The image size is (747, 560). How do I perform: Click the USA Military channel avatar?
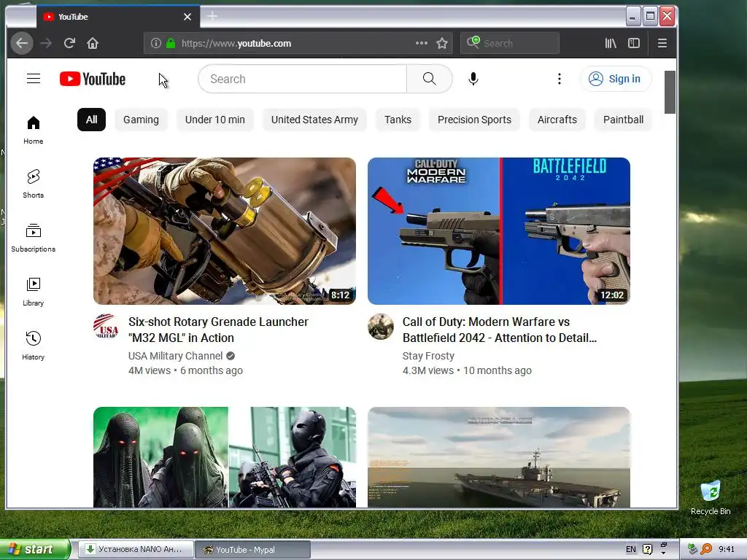(107, 326)
